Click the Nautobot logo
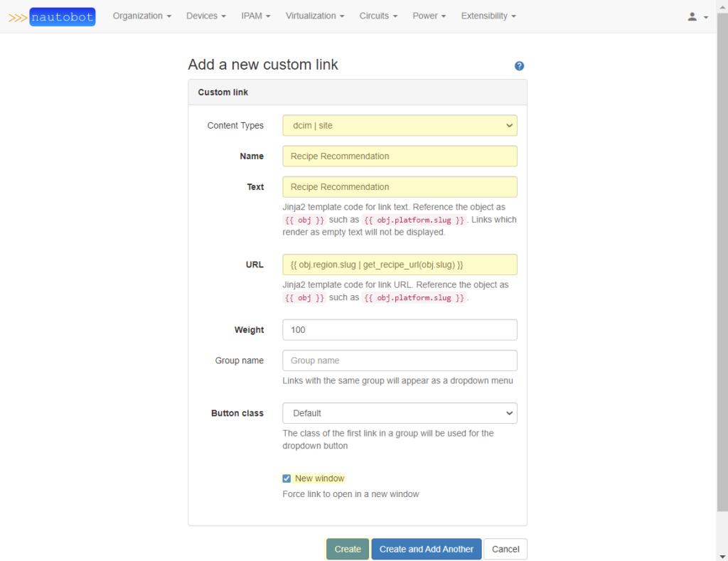728x561 pixels. coord(52,17)
